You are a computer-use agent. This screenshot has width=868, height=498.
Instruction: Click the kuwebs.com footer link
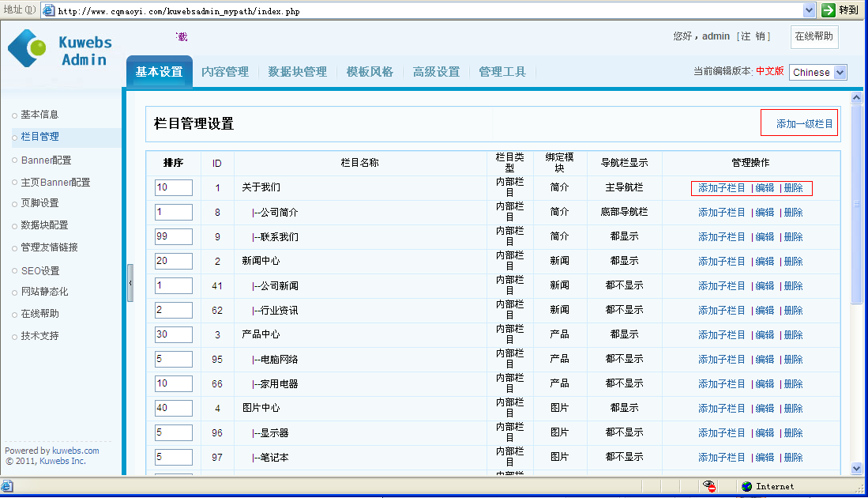76,451
